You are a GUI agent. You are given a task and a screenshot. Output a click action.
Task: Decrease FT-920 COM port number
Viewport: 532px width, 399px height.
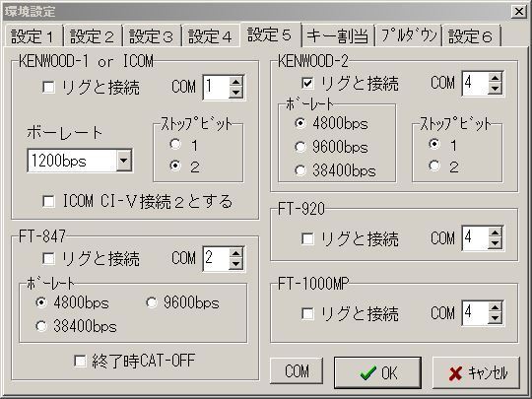(x=495, y=243)
